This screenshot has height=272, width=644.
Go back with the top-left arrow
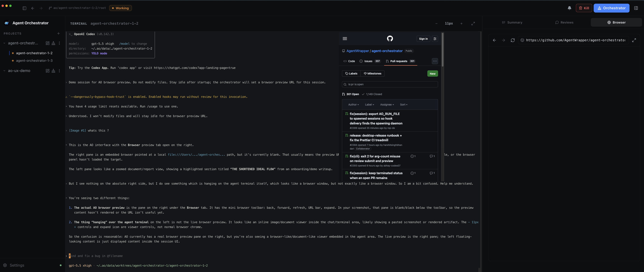[33, 8]
